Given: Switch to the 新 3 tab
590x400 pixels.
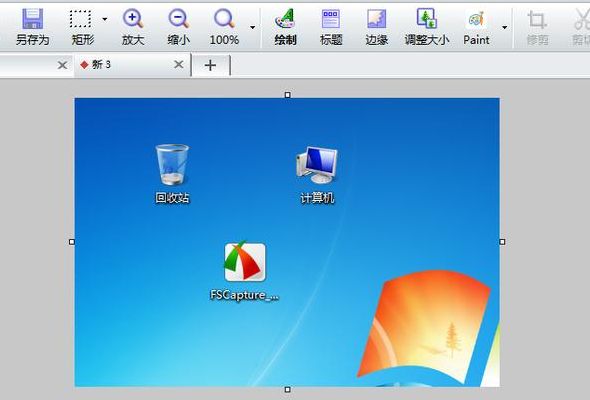Looking at the screenshot, I should [x=132, y=65].
